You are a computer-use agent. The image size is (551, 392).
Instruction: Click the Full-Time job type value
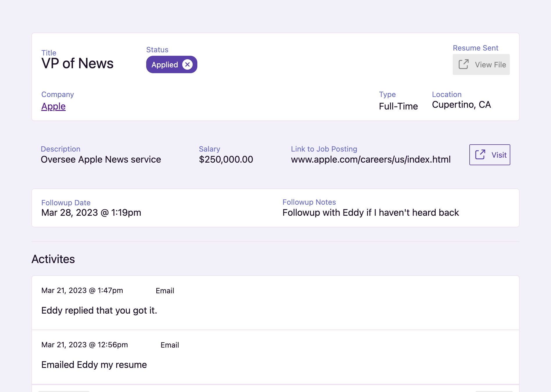[x=398, y=106]
